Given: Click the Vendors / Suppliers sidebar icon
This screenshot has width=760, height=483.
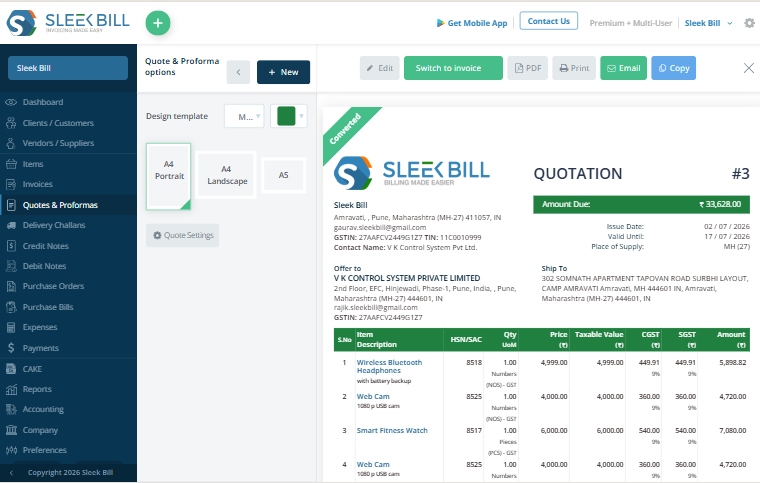Looking at the screenshot, I should [x=11, y=143].
